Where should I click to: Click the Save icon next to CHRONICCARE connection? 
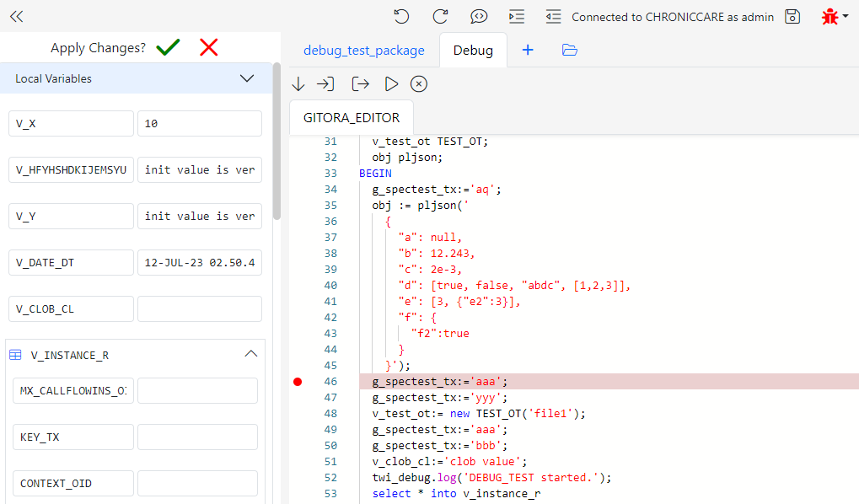(792, 16)
